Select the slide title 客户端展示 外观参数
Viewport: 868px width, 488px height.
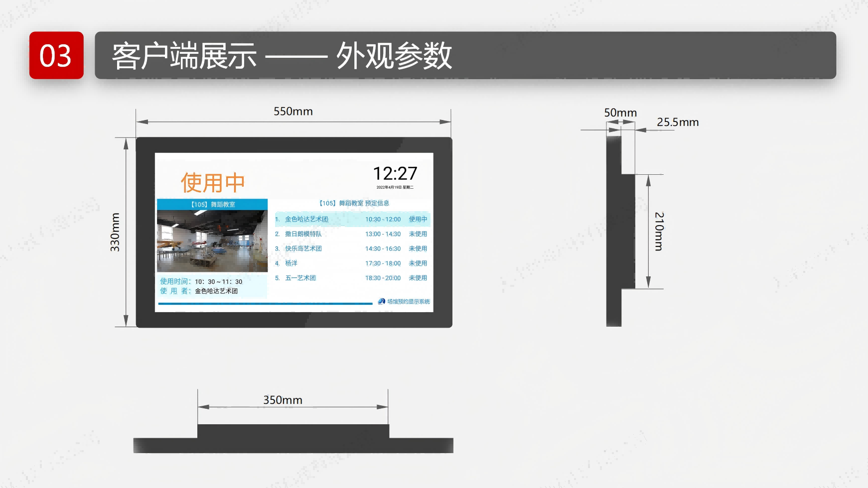pos(282,55)
